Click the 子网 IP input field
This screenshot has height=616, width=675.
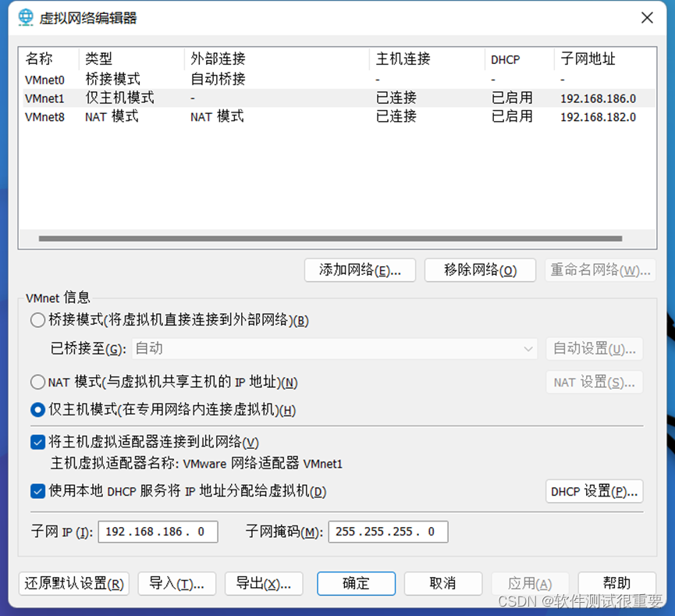pos(158,532)
